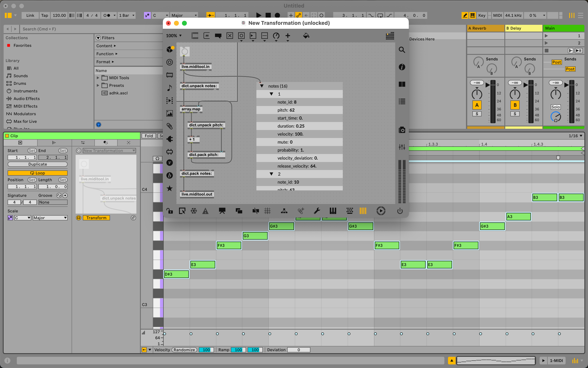This screenshot has width=588, height=368.
Task: Click the Duplicate clip button
Action: click(x=37, y=164)
